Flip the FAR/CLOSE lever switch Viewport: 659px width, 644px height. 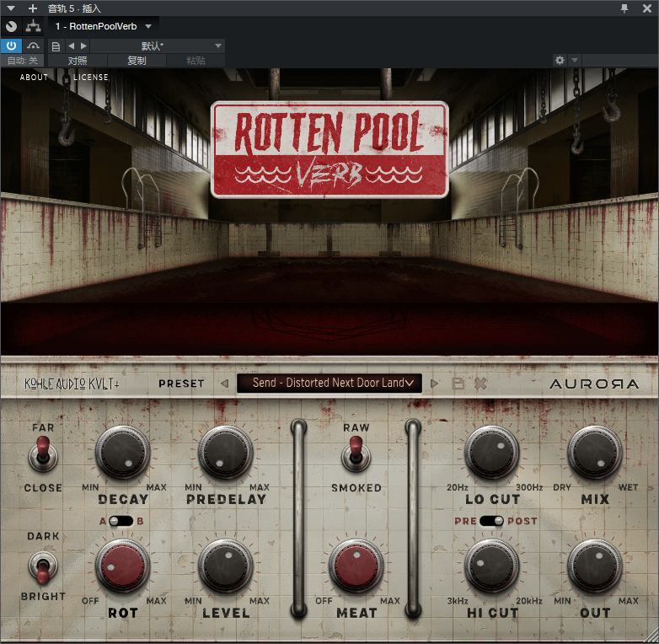coord(43,454)
